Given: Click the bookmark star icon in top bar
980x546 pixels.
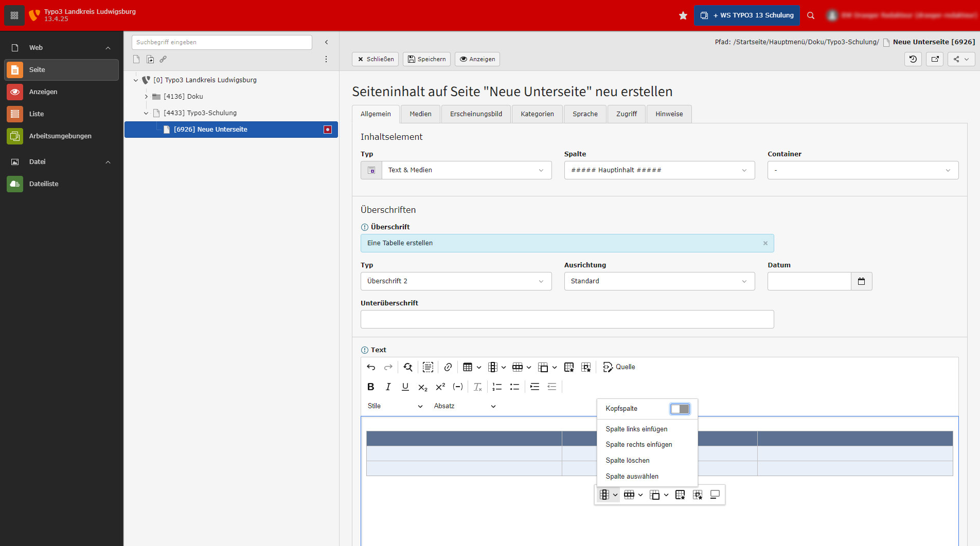Looking at the screenshot, I should (x=683, y=15).
